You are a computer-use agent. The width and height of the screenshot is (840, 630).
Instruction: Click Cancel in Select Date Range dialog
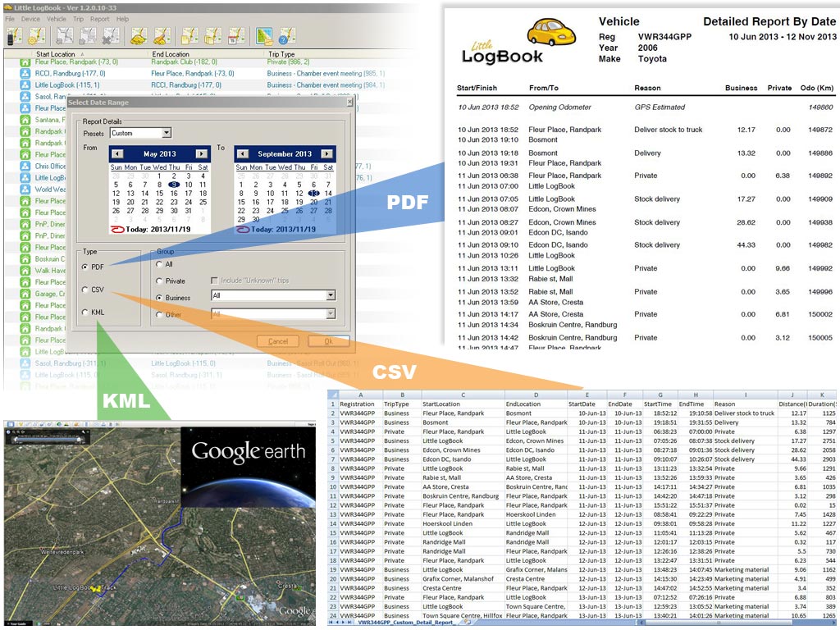[x=278, y=341]
